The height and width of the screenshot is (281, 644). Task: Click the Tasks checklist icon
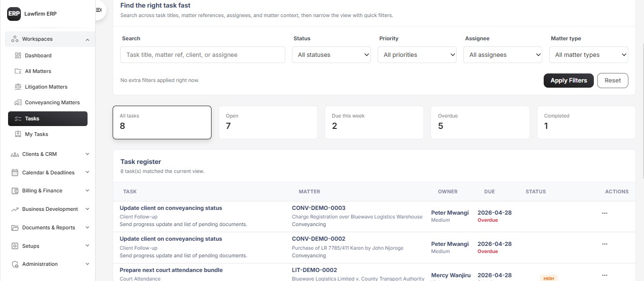18,118
